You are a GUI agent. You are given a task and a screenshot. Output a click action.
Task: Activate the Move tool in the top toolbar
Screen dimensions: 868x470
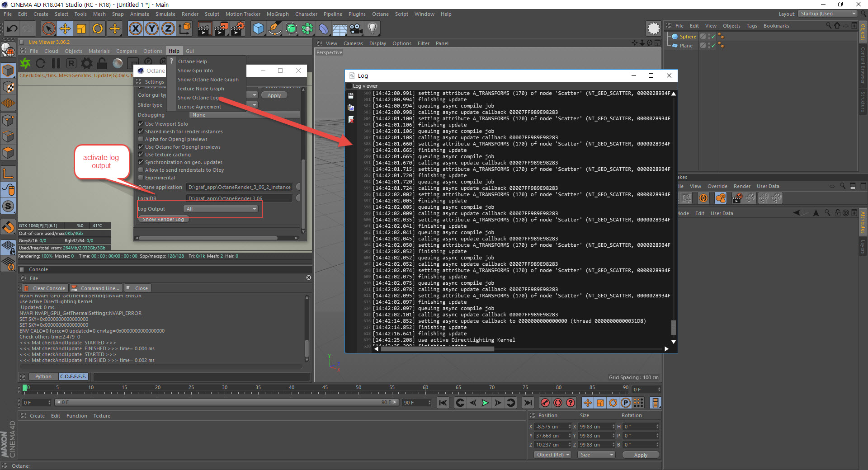[65, 28]
